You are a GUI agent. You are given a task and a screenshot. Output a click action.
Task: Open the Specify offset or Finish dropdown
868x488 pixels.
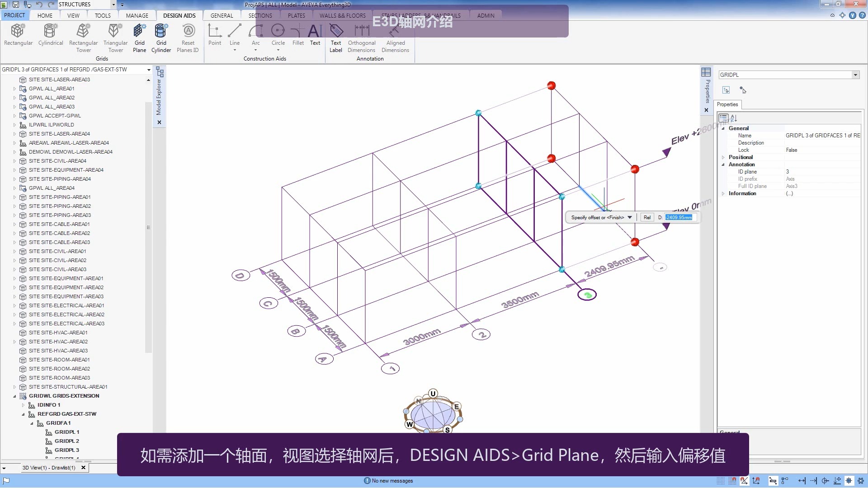click(630, 217)
